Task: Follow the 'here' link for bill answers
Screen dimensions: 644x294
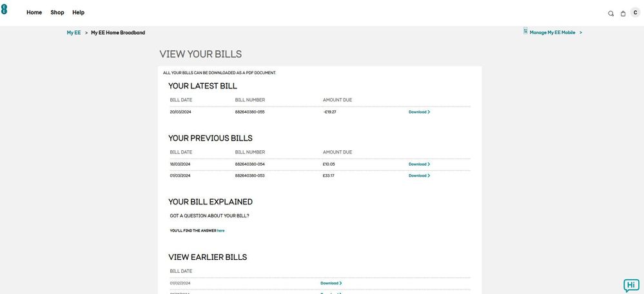Action: click(x=221, y=231)
